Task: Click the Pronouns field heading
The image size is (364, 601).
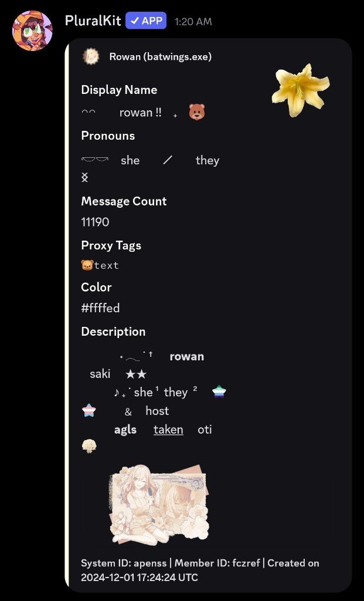Action: click(x=108, y=136)
